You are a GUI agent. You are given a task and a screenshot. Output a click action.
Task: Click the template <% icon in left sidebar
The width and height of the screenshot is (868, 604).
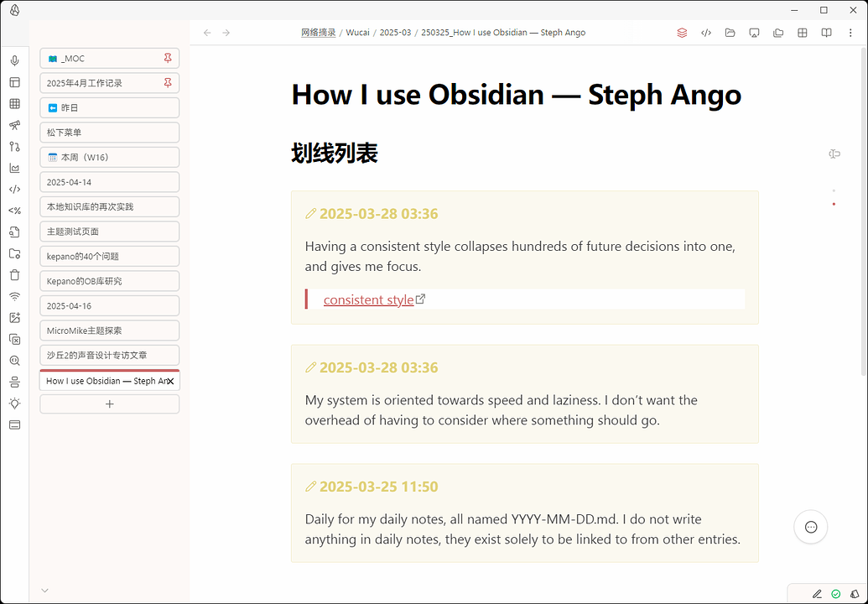pos(14,211)
